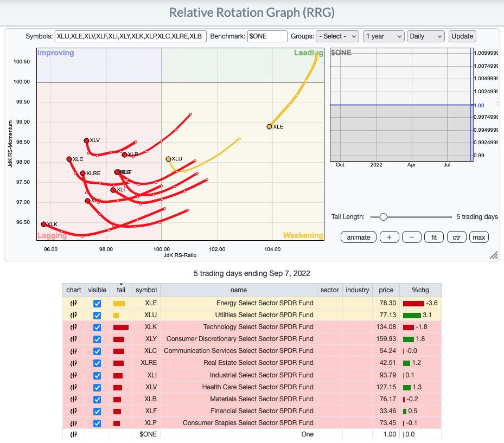Open the chart icon in the XLY row
Viewport: 504px width, 443px height.
click(x=74, y=339)
